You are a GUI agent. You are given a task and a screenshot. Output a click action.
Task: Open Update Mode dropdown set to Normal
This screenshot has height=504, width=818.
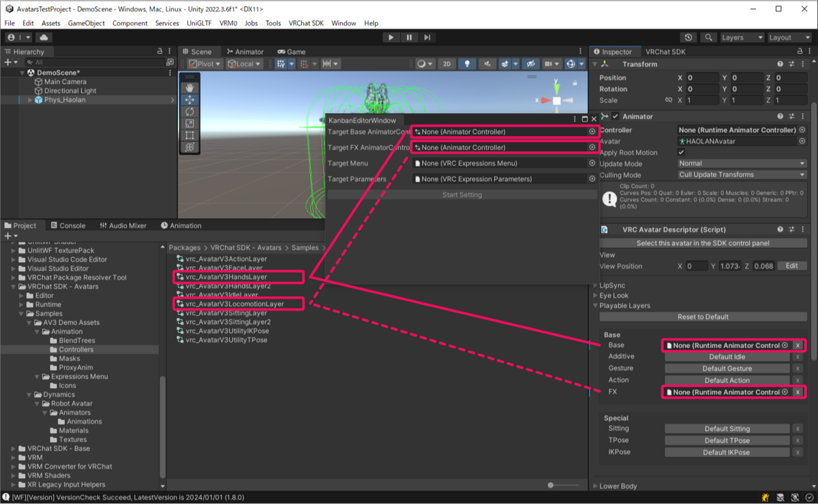(742, 163)
